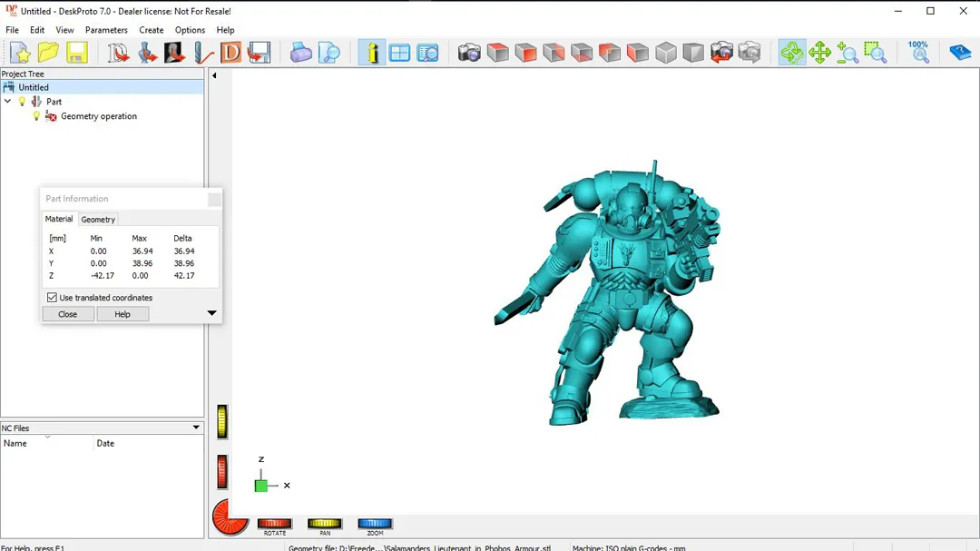The width and height of the screenshot is (980, 551).
Task: Load bitmap file with the portrait icon
Action: click(x=174, y=53)
